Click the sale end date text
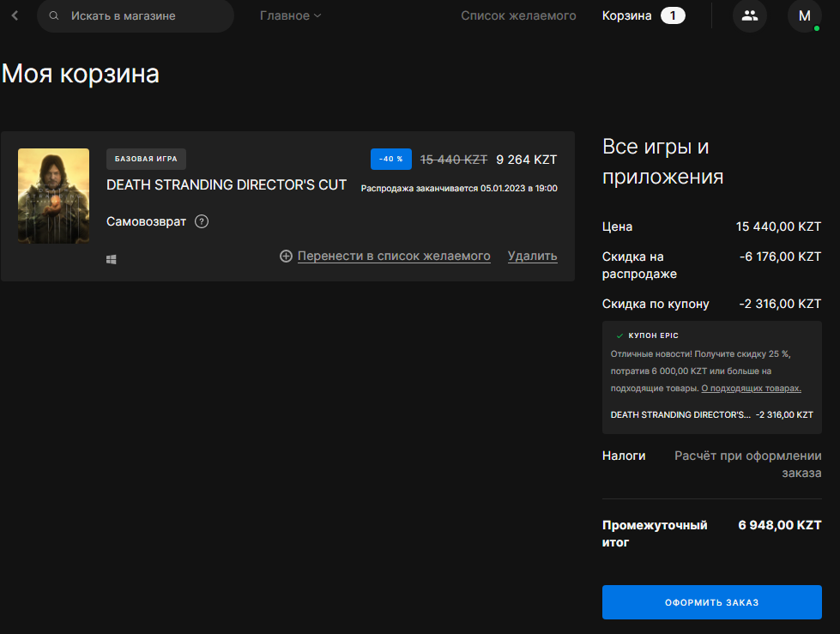 pos(459,189)
